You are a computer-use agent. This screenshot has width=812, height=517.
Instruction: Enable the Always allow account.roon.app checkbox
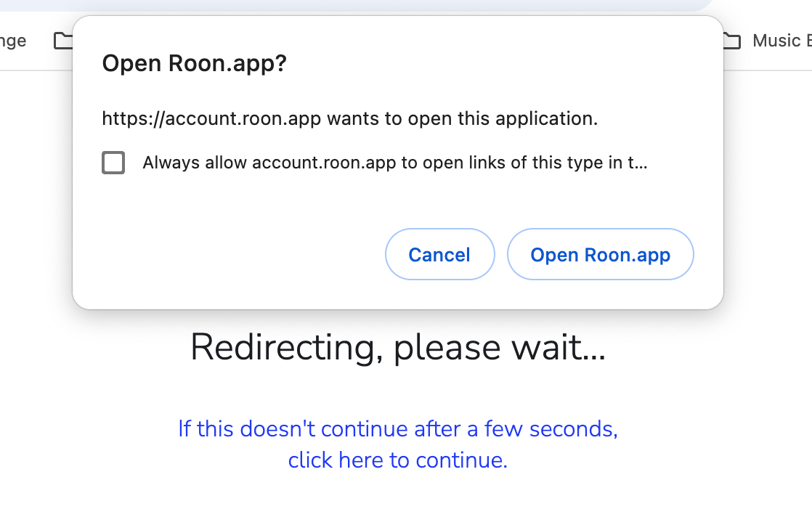113,163
